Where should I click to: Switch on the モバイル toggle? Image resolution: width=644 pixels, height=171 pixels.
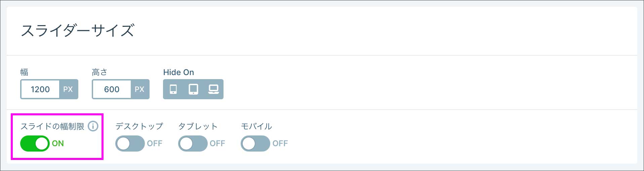(255, 144)
